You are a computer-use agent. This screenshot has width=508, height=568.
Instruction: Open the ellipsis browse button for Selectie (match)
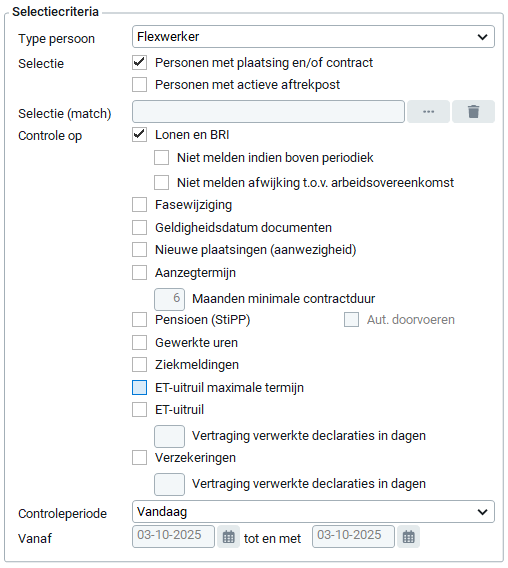(x=428, y=112)
